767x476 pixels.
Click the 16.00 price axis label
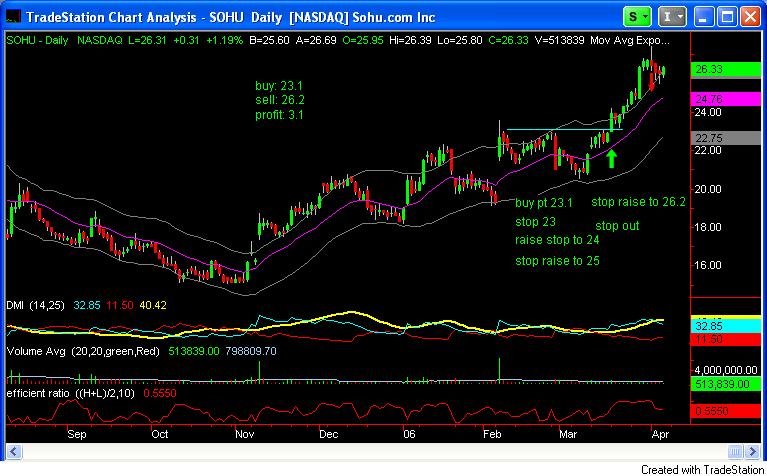coord(709,265)
